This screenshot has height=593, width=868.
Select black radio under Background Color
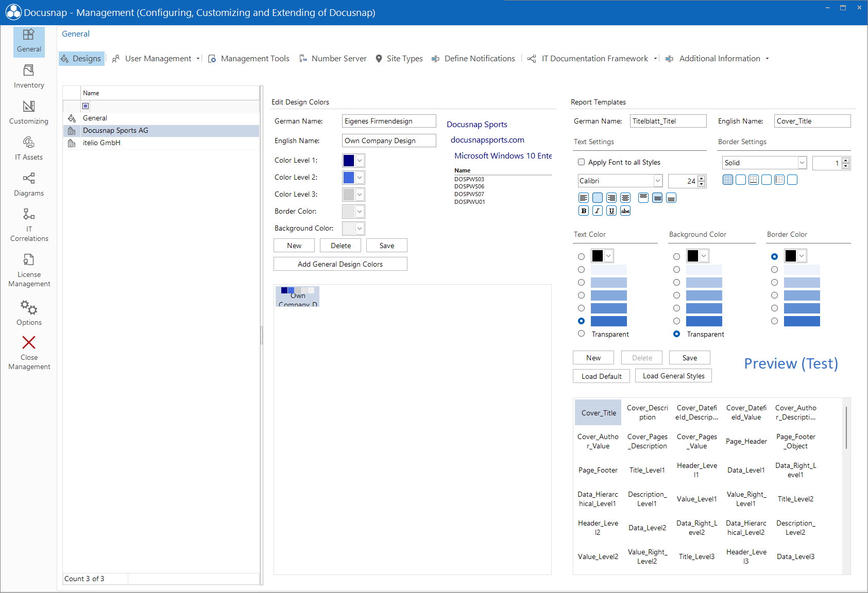pyautogui.click(x=677, y=256)
